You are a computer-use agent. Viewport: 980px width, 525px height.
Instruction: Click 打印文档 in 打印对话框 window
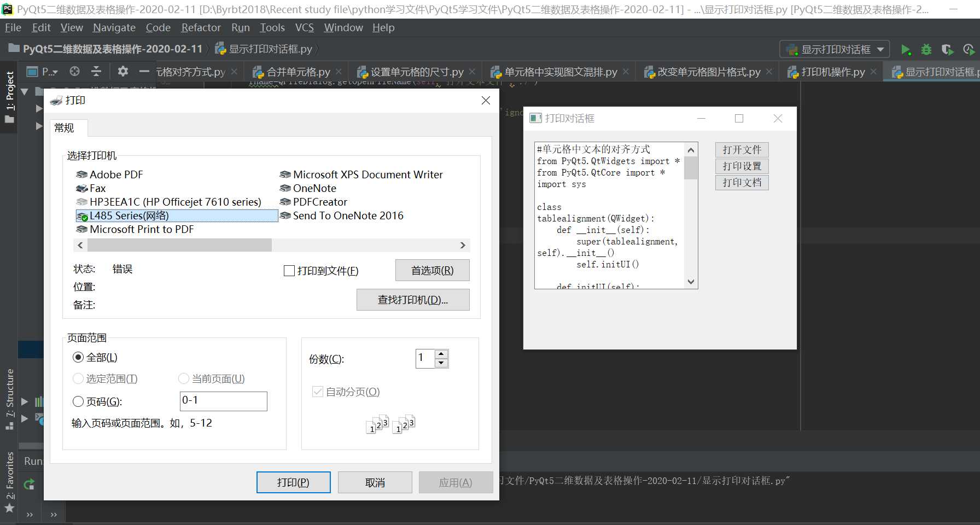742,183
